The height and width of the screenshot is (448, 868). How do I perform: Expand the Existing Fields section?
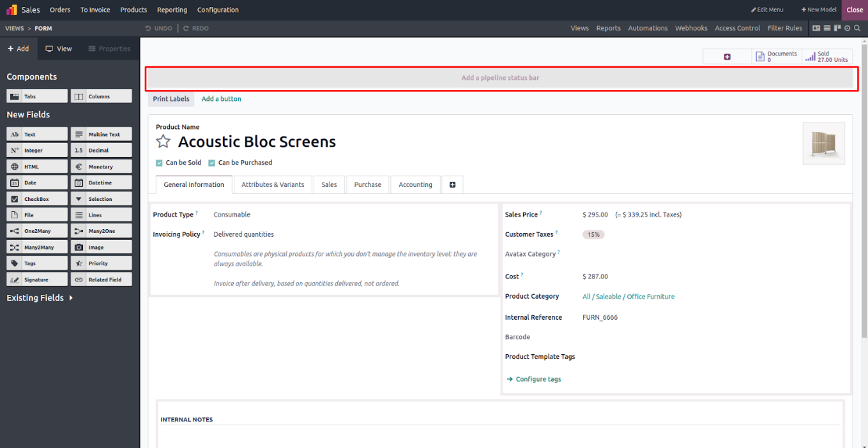[x=40, y=298]
